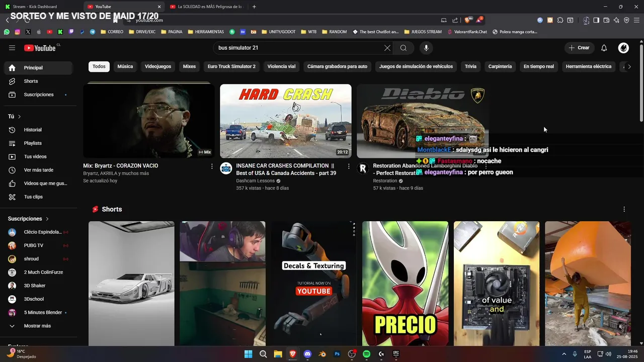Click Dashcam Lessons channel name
This screenshot has width=644, height=362.
[x=256, y=180]
